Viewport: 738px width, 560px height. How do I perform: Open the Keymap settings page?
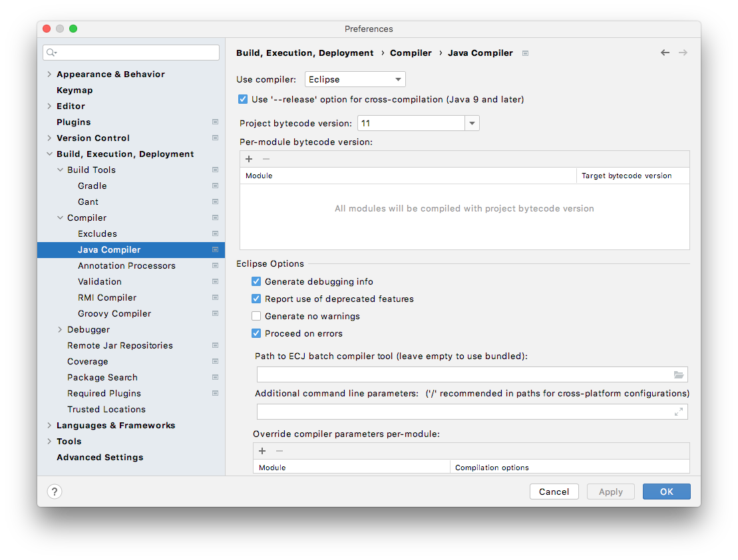point(75,90)
